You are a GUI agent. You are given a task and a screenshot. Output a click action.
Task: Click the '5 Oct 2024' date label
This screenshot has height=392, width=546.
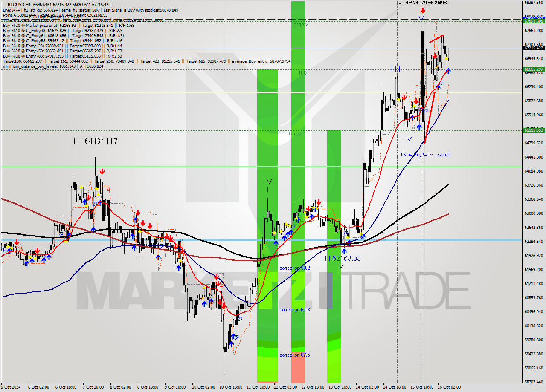coord(10,387)
